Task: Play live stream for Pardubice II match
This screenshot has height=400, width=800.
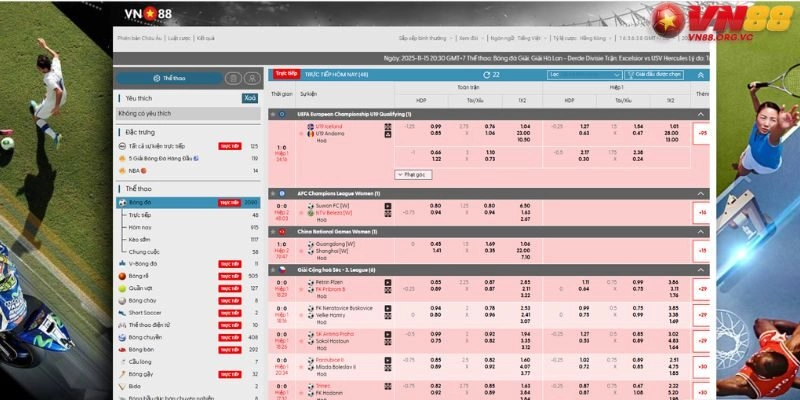Action: [x=388, y=360]
